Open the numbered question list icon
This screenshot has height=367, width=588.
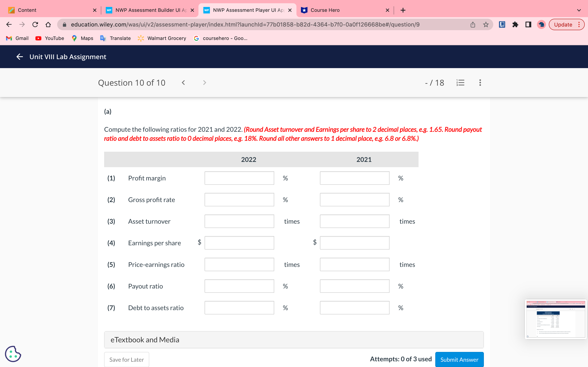tap(460, 83)
